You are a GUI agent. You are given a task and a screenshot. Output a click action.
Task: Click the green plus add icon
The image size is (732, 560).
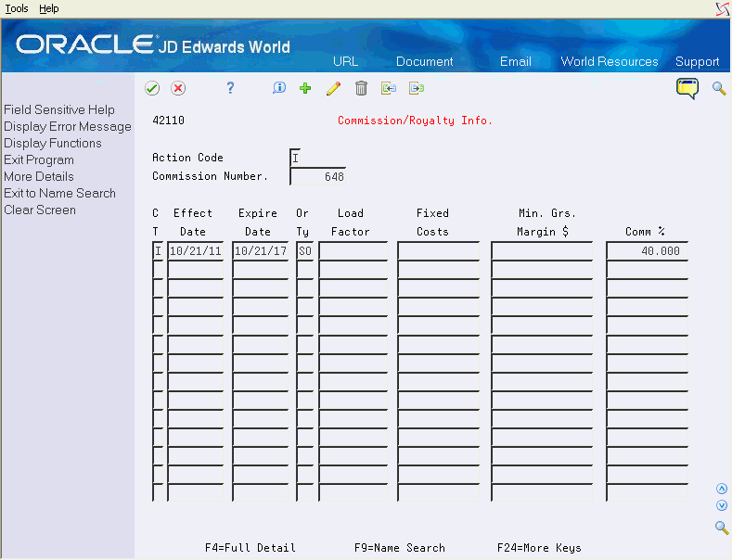(305, 88)
